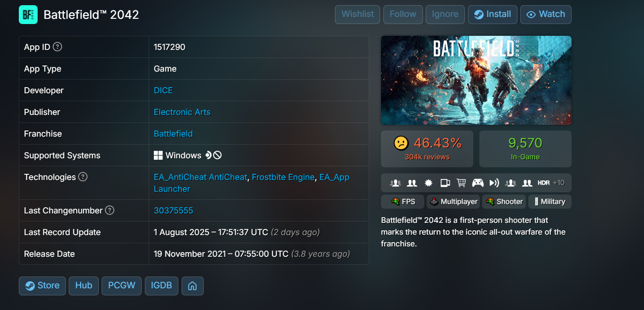644x310 pixels.
Task: Click the Steam Deck icon in Supported Systems
Action: pos(208,155)
